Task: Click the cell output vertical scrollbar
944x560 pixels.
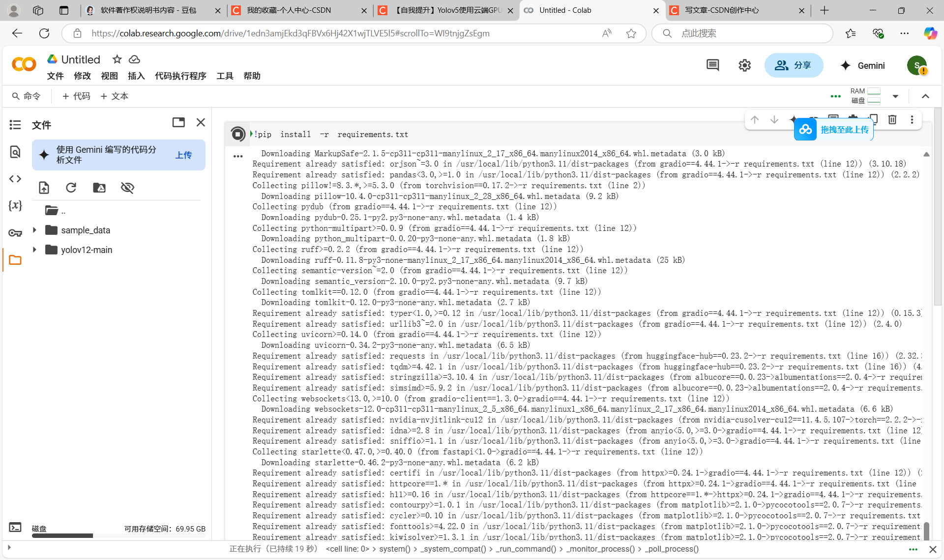Action: pos(926,531)
